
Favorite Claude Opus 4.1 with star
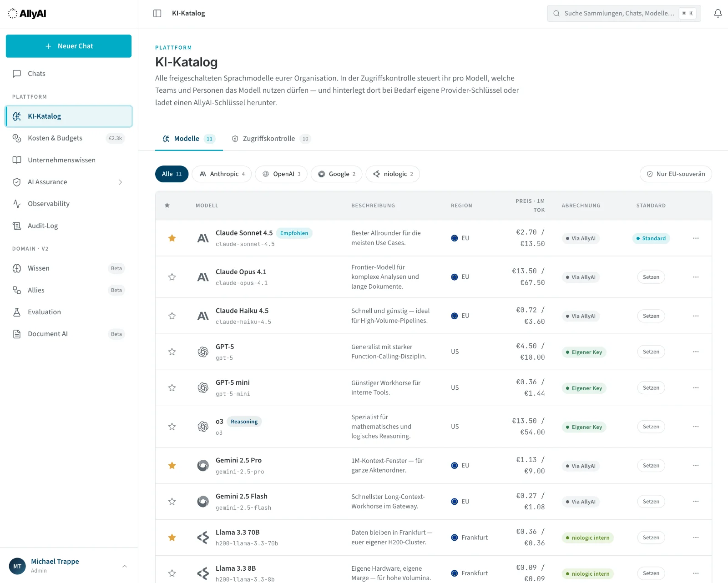172,277
